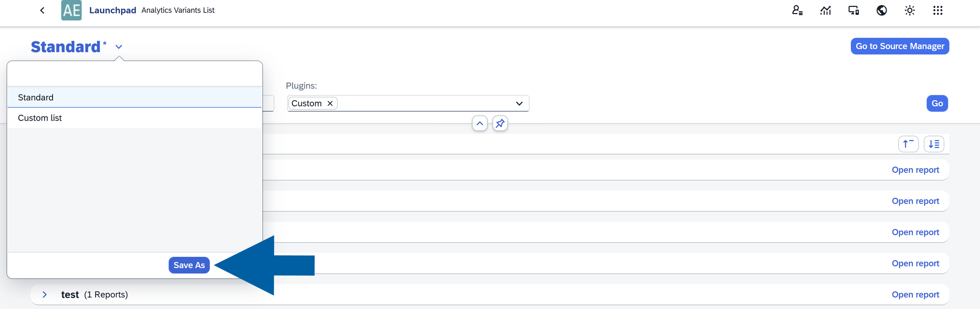Select the analytics chart icon in header
Screen dimensions: 980x309
[x=826, y=10]
